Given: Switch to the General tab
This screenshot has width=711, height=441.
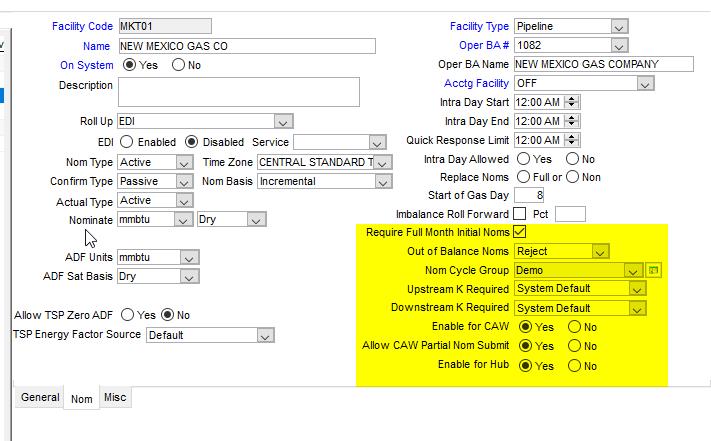Looking at the screenshot, I should [40, 398].
